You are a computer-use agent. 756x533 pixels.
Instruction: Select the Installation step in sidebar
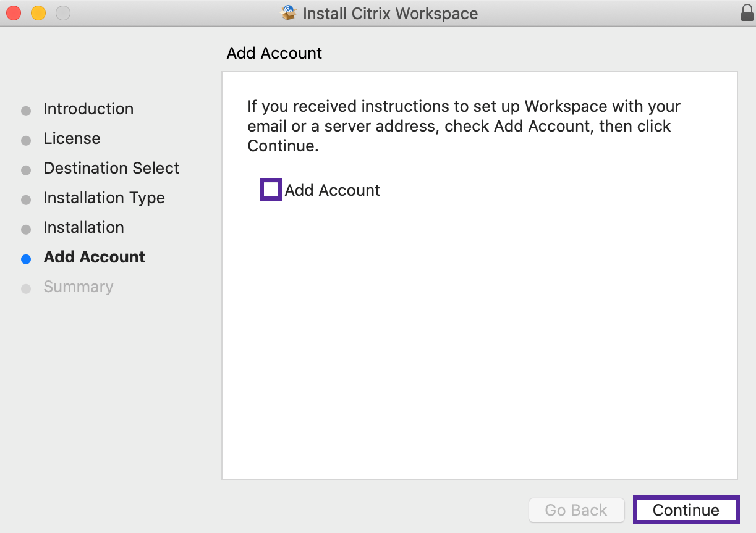[x=83, y=227]
